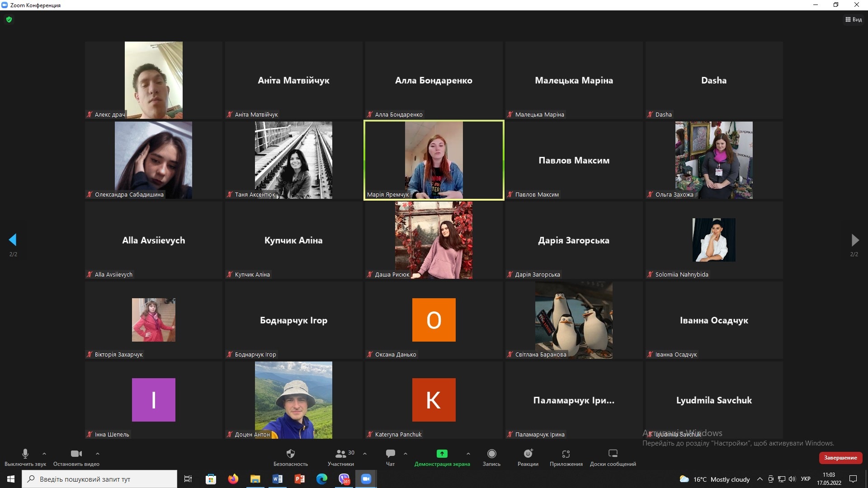Expand screen share options arrow
868x488 pixels.
point(468,453)
